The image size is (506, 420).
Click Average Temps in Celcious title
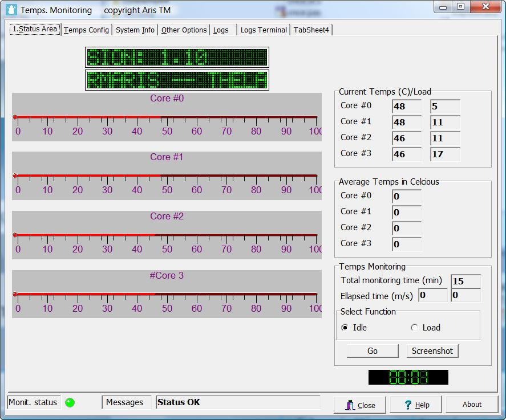[389, 182]
